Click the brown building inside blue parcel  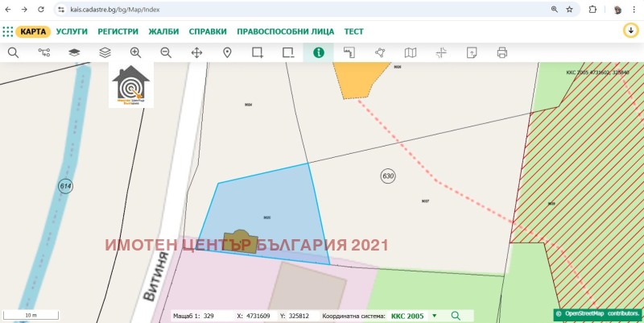[x=241, y=242]
